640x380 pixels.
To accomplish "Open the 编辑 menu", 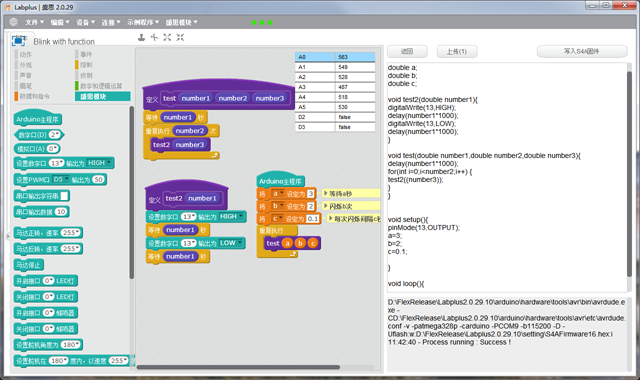I will click(x=60, y=22).
